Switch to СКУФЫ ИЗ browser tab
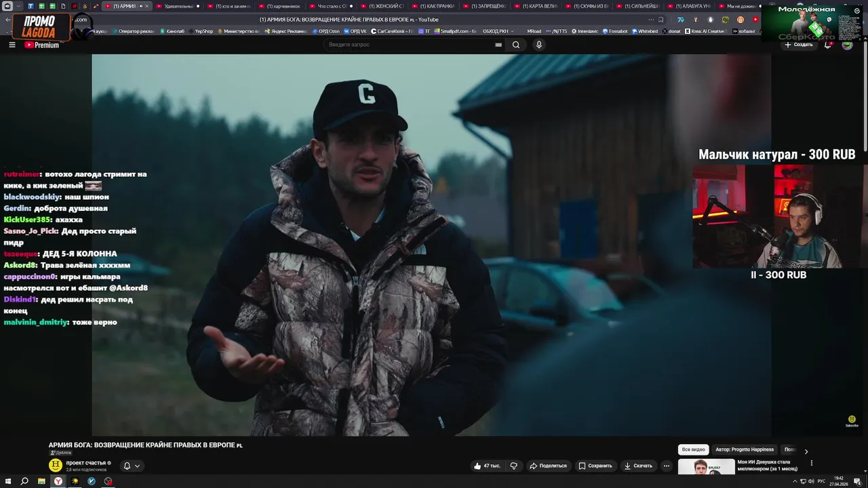This screenshot has width=868, height=488. tap(587, 6)
